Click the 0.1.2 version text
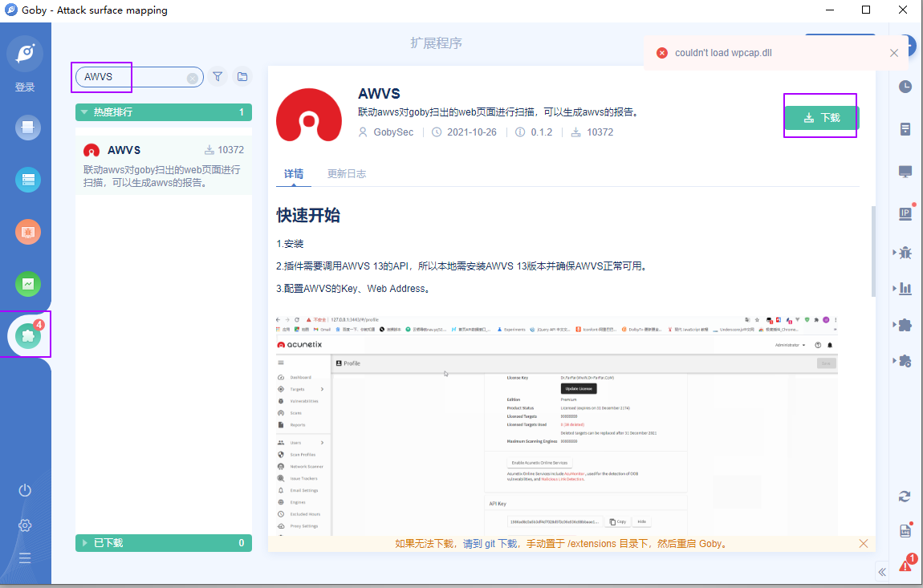 click(542, 132)
